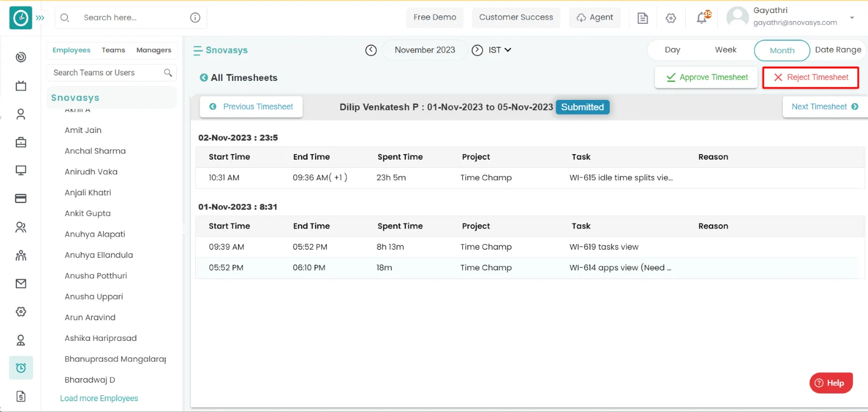Select employee Anirudh Vaka
Image resolution: width=868 pixels, height=412 pixels.
click(x=91, y=172)
